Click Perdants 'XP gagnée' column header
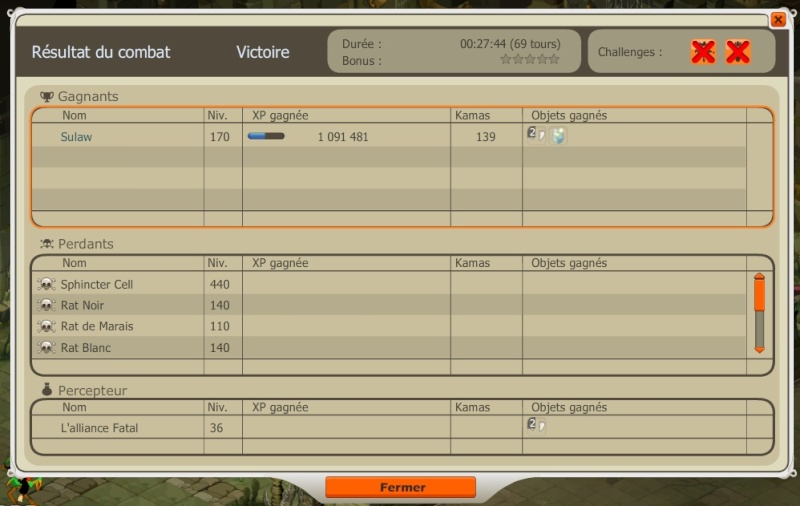 point(280,263)
